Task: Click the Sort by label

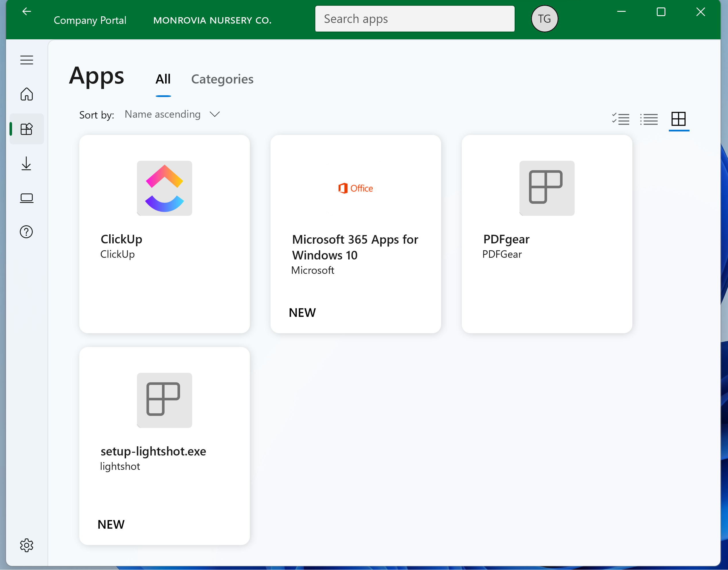Action: tap(97, 115)
